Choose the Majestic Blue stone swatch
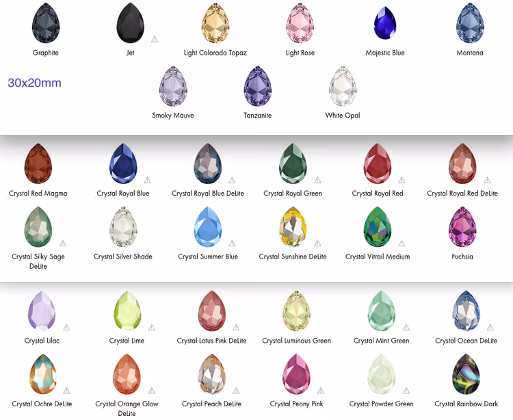 [x=385, y=23]
